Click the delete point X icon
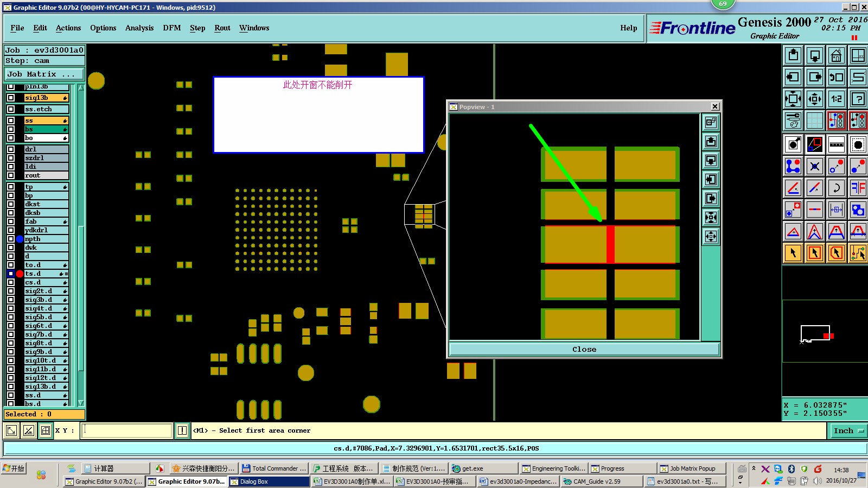 [x=815, y=166]
